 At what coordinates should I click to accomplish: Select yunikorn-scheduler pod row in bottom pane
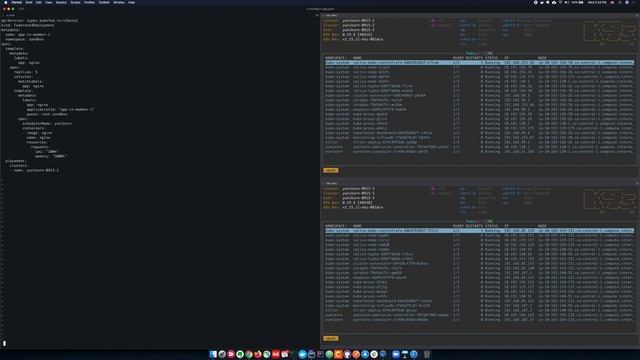point(480,320)
